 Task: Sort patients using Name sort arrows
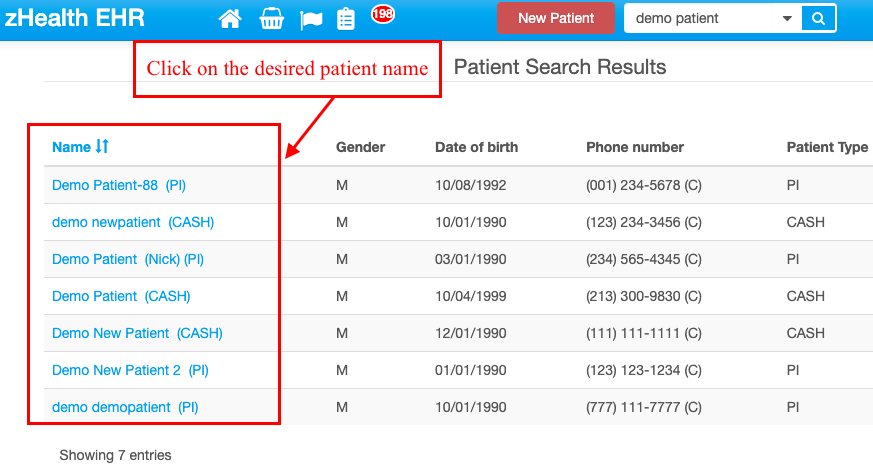(102, 147)
